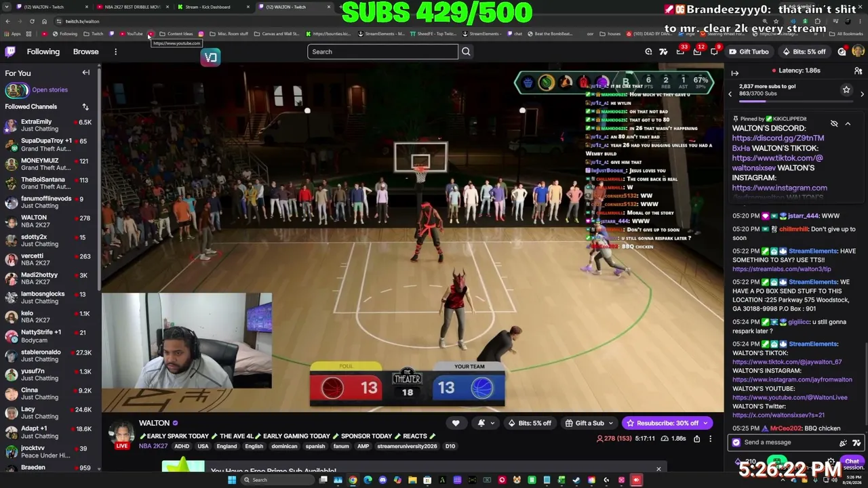Open the user avatar menu
Viewport: 868px width, 488px height.
point(858,52)
